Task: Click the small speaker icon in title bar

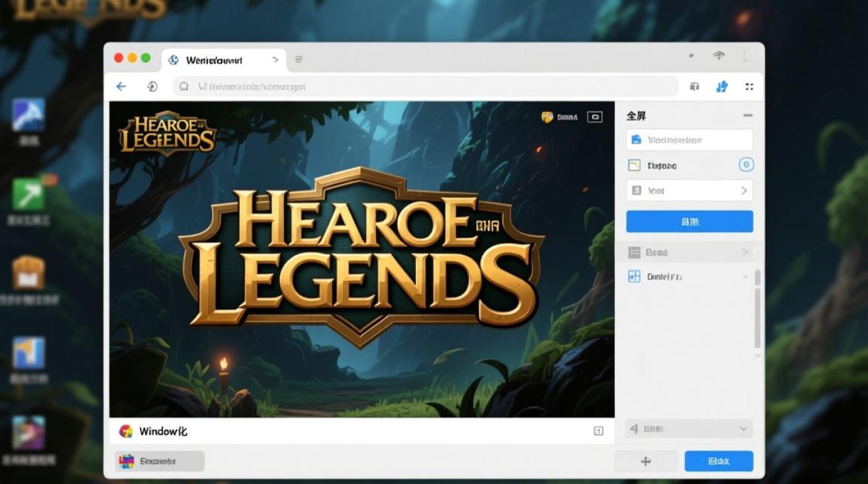Action: (692, 56)
